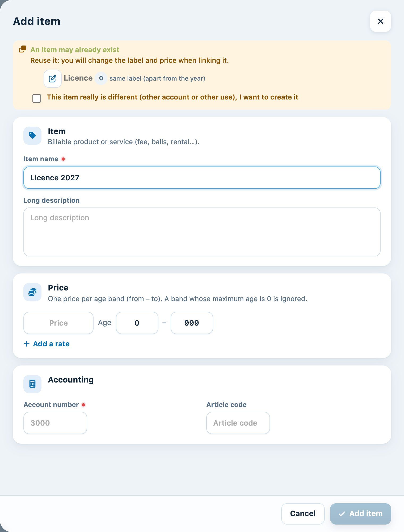Click the checkmark icon on Add item button
The height and width of the screenshot is (532, 404).
(x=342, y=514)
